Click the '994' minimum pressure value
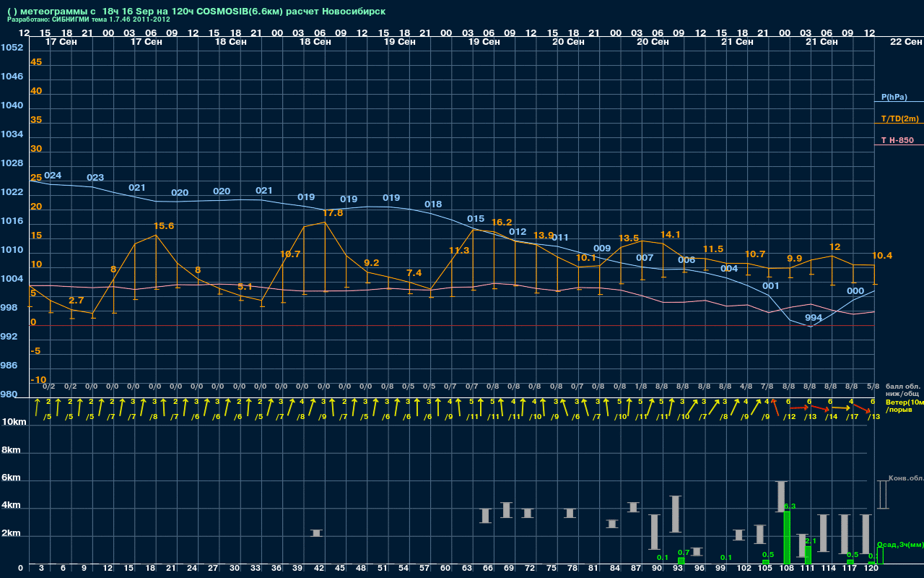The image size is (924, 578). pos(814,318)
